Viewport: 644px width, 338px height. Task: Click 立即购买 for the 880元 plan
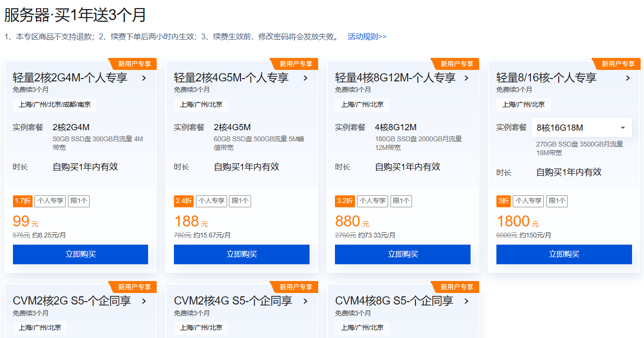(402, 254)
